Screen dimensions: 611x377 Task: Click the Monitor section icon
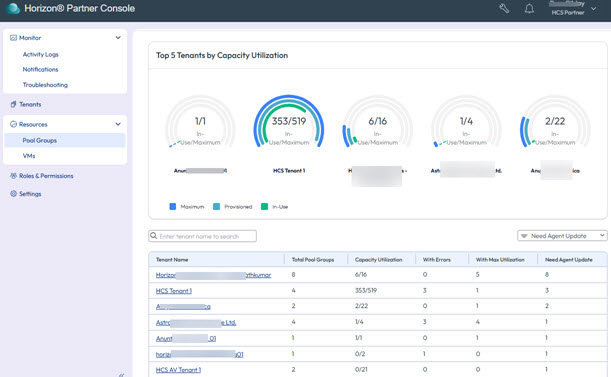[13, 38]
